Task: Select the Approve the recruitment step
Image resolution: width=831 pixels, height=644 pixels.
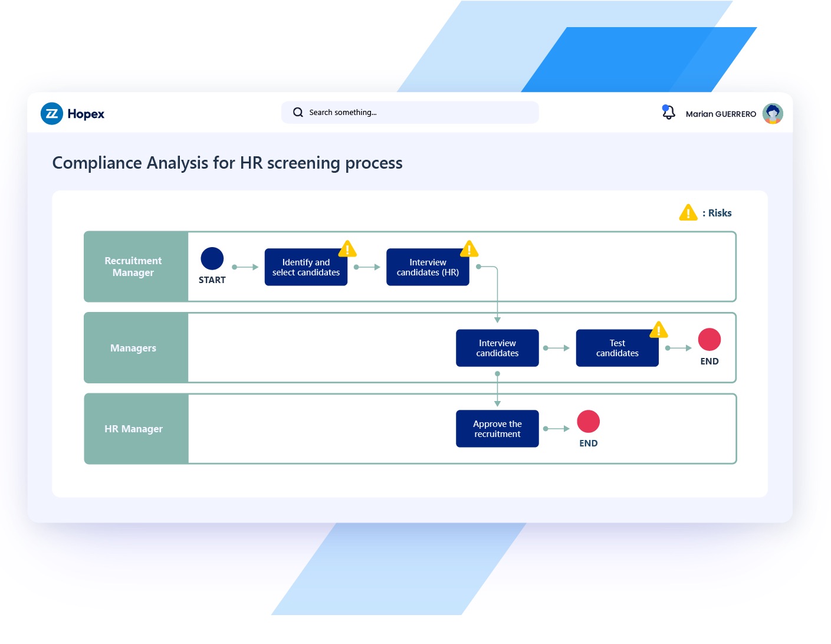Action: coord(497,429)
